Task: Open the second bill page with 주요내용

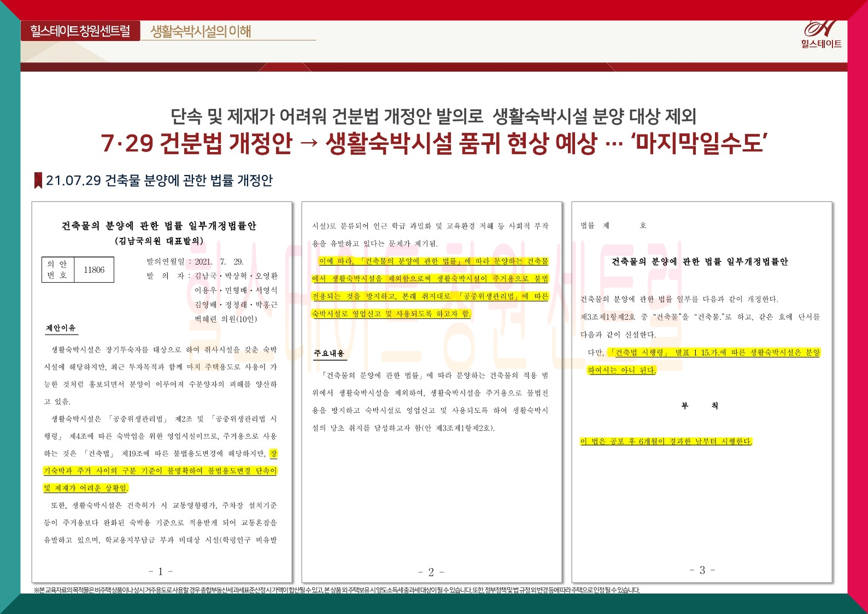Action: tap(432, 392)
